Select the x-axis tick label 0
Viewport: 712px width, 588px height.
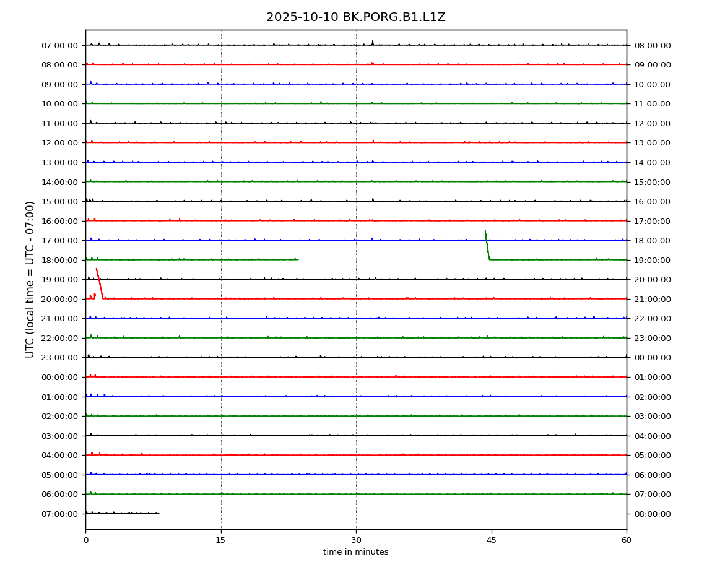pyautogui.click(x=85, y=540)
